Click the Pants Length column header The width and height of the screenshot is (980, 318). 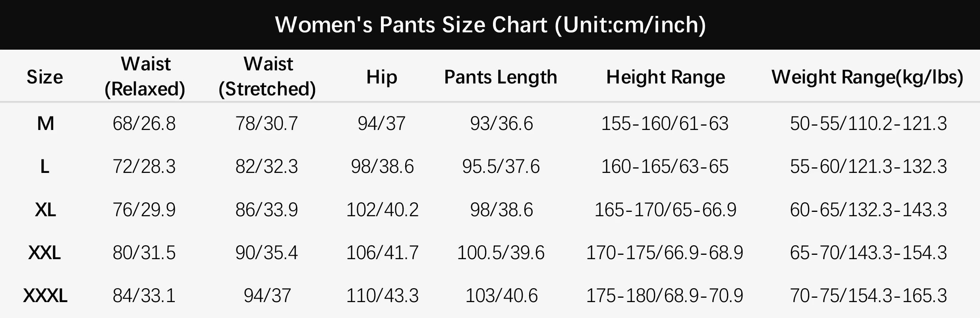pos(501,77)
